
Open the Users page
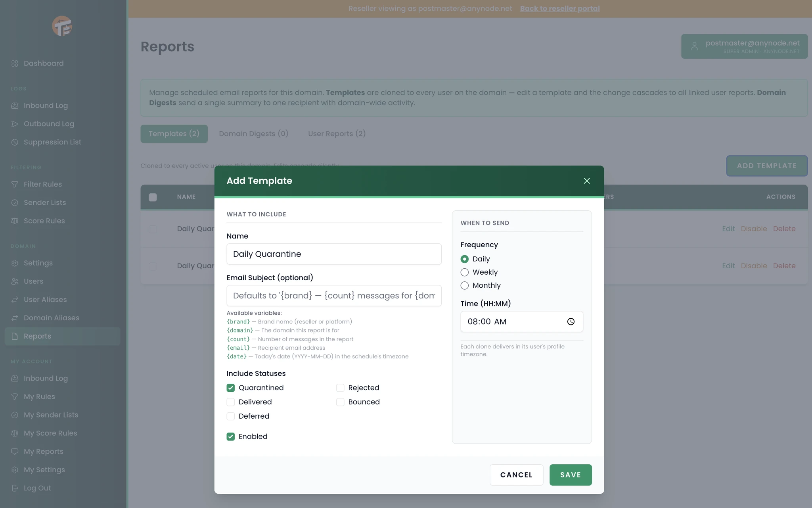(x=33, y=281)
